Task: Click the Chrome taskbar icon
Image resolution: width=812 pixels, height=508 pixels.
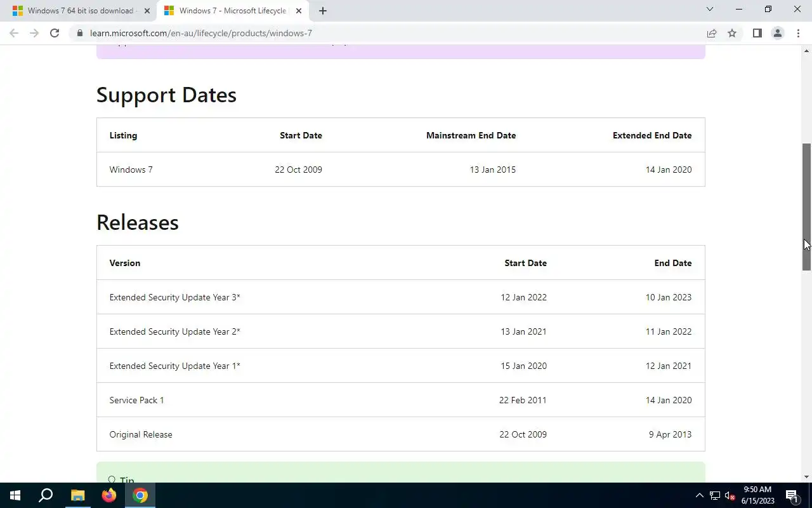Action: [140, 495]
